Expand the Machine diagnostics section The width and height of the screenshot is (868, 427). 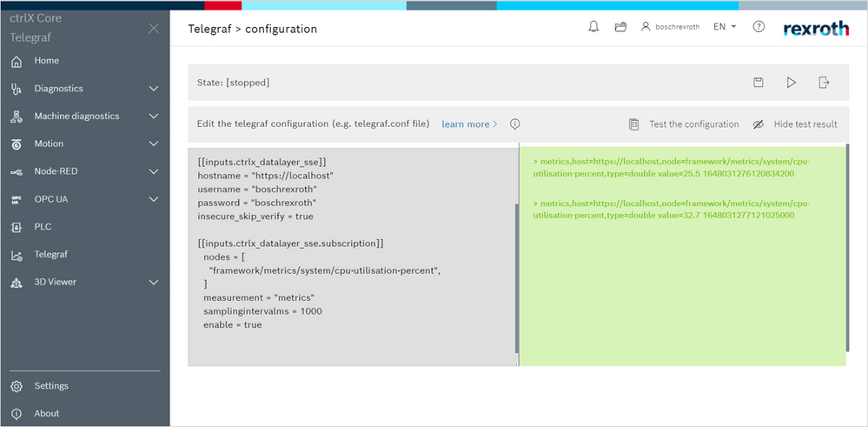[154, 117]
